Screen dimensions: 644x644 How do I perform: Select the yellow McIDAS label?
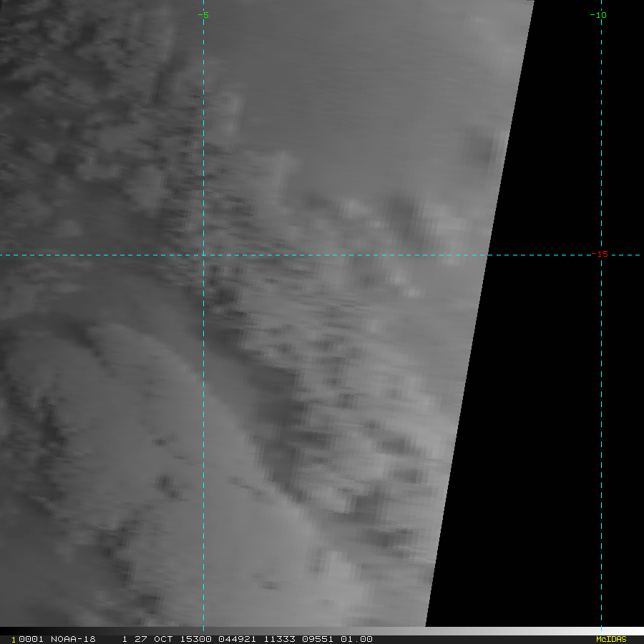610,639
